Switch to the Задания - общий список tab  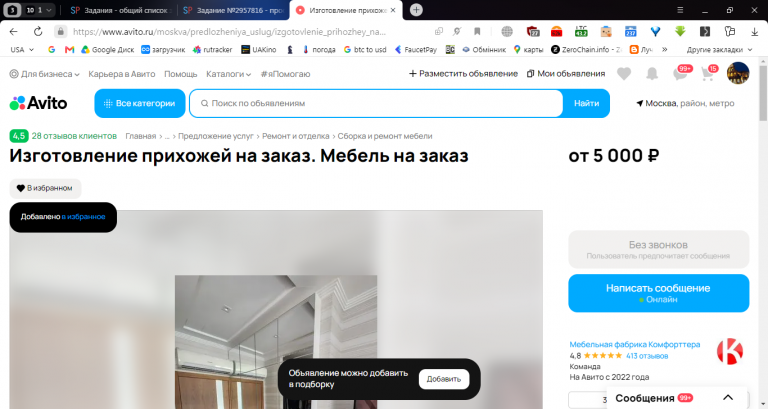tap(120, 10)
